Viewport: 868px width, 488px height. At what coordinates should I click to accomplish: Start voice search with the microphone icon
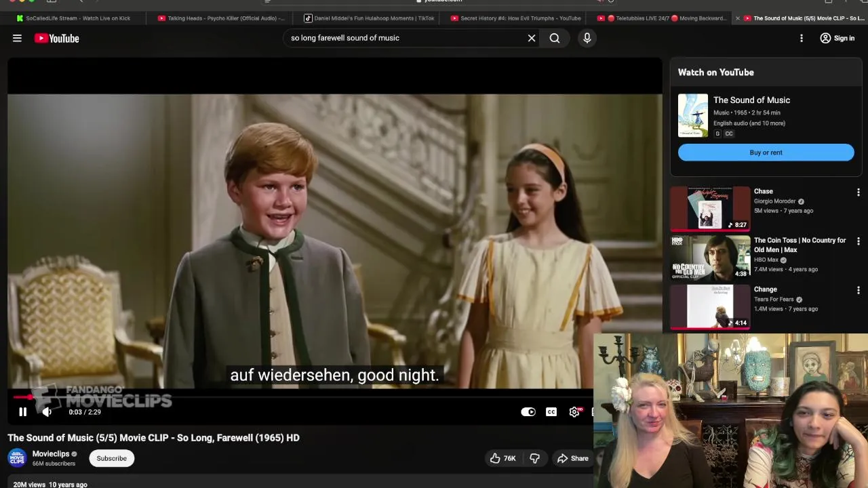pyautogui.click(x=587, y=38)
